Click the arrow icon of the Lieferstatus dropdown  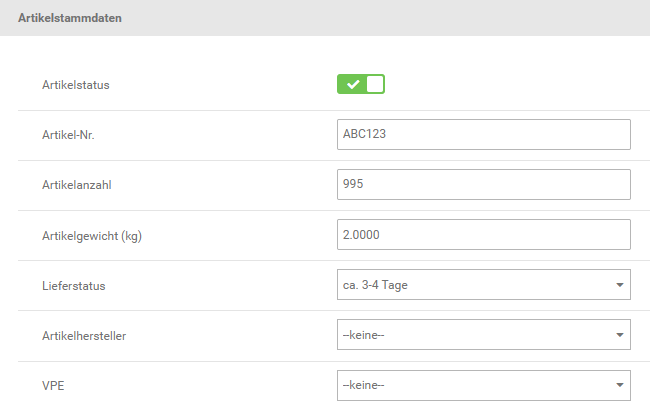pos(620,285)
